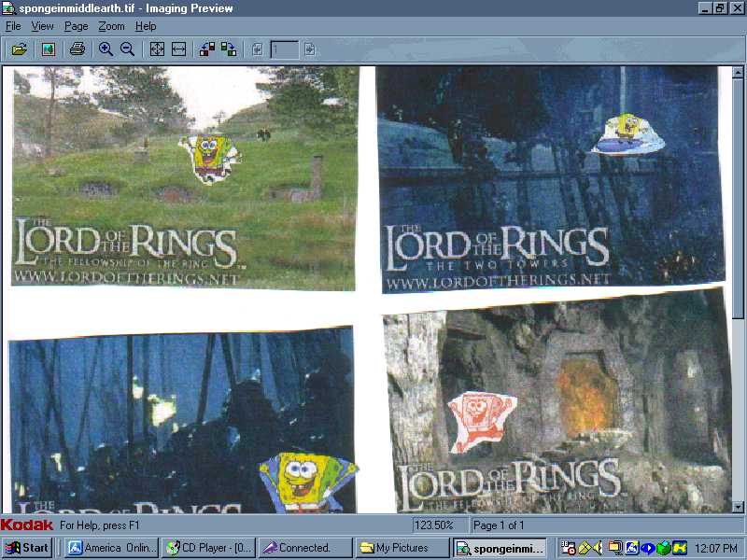
Task: Select the Best Fit toolbar icon
Action: tap(157, 49)
